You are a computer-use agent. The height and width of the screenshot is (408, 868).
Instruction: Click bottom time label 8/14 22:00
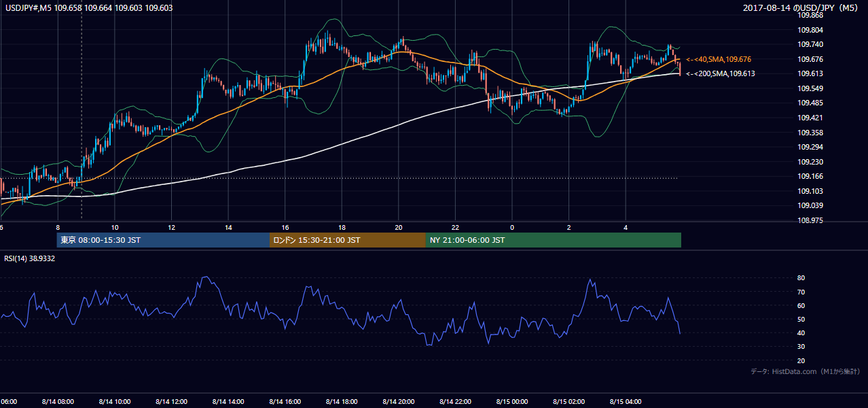456,402
